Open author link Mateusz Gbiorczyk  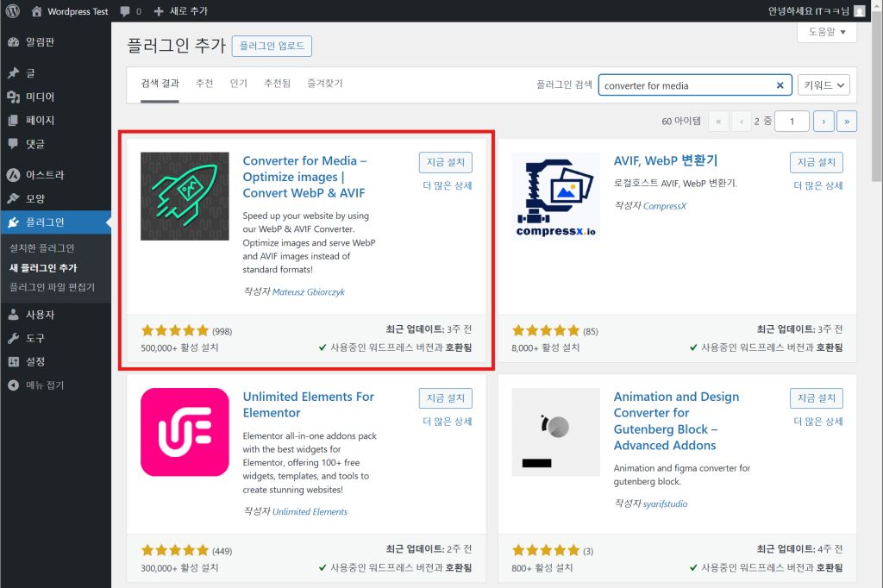point(309,292)
